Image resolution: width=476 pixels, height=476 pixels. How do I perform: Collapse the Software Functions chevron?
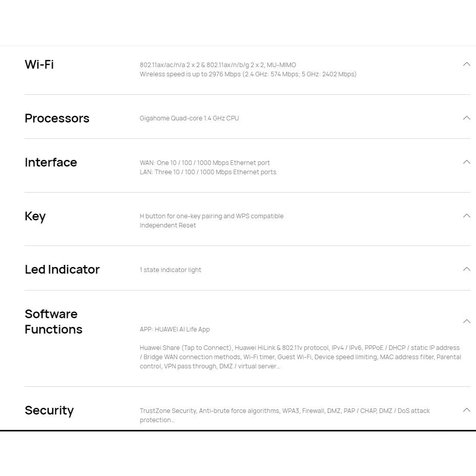tap(466, 321)
